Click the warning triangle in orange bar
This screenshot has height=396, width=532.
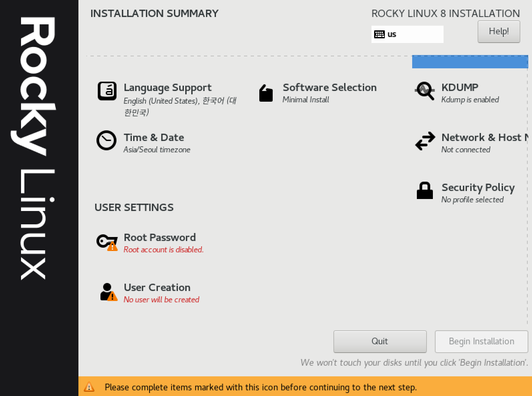tap(89, 387)
